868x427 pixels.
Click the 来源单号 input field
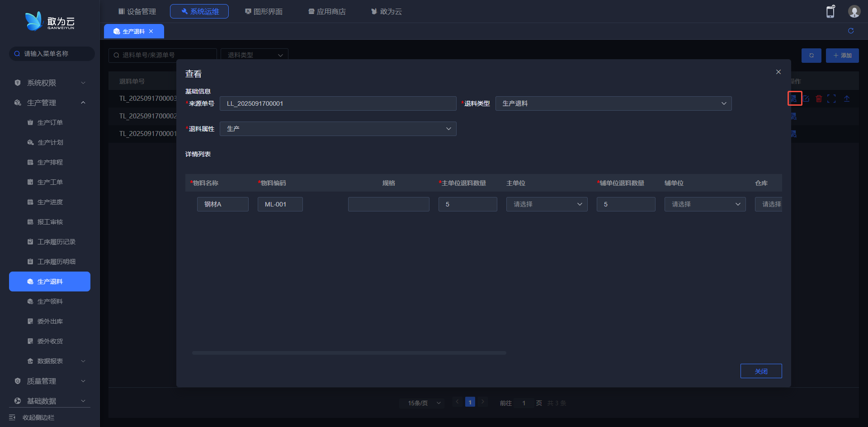click(338, 103)
